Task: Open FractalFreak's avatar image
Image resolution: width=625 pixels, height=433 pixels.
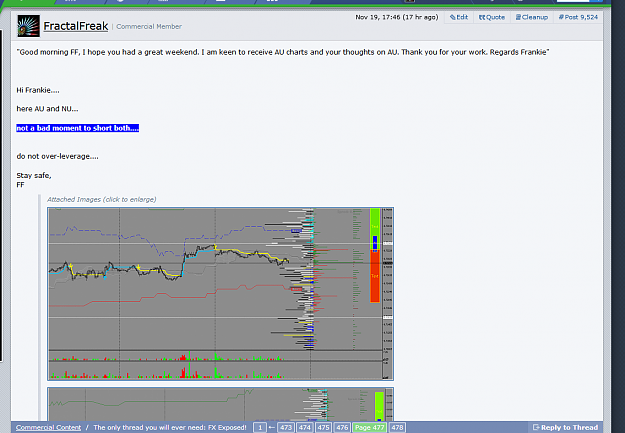Action: click(28, 26)
